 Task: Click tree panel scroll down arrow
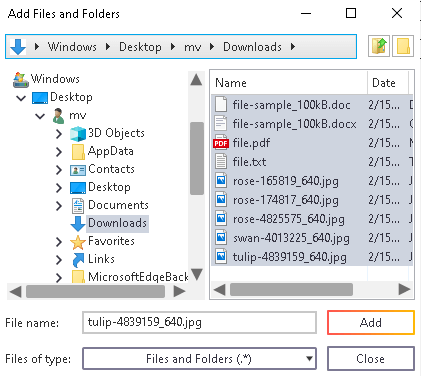tap(197, 275)
